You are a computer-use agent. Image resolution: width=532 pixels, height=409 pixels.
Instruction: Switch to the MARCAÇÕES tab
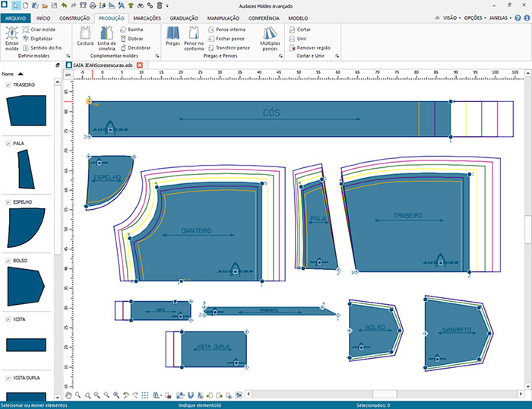(x=147, y=18)
